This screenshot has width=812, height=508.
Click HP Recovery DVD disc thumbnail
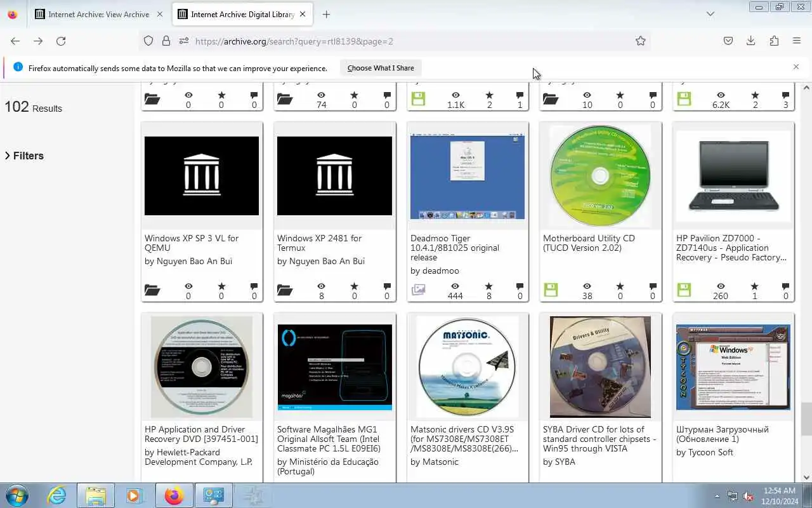point(202,367)
